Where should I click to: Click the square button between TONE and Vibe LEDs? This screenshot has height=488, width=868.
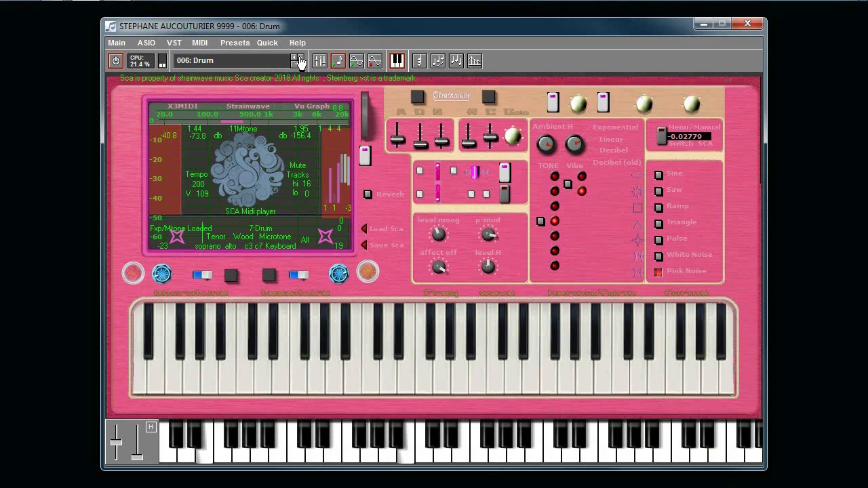click(568, 184)
